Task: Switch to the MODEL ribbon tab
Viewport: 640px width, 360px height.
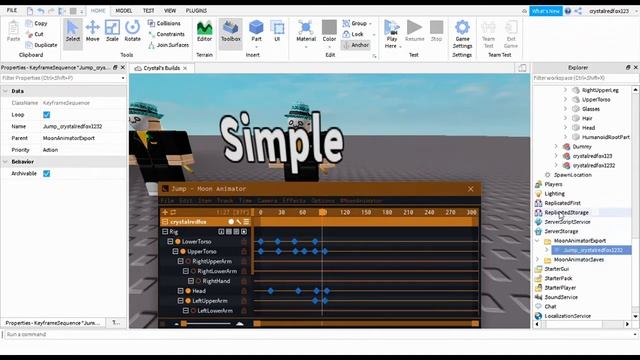Action: [124, 11]
